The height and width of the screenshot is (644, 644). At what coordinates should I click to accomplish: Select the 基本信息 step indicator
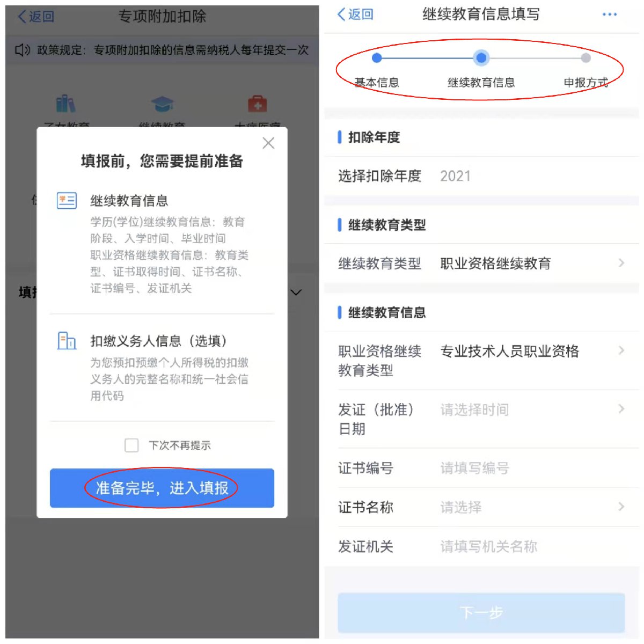click(377, 58)
